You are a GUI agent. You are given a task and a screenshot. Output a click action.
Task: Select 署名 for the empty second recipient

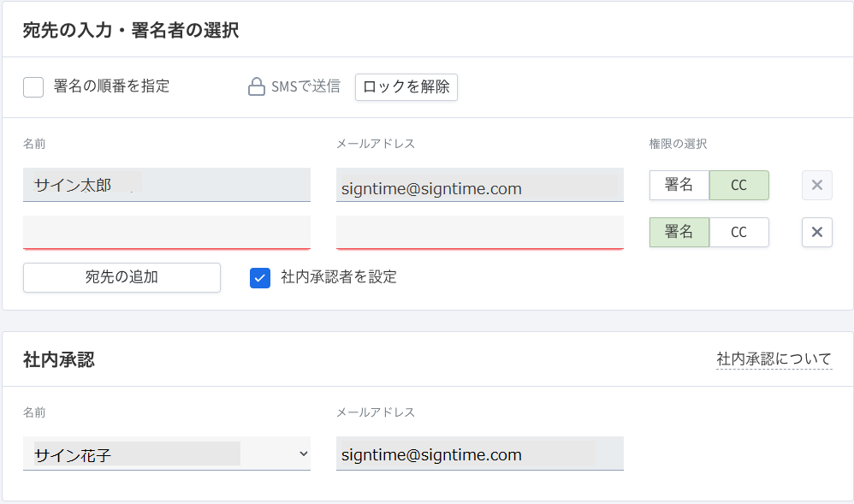(x=679, y=232)
